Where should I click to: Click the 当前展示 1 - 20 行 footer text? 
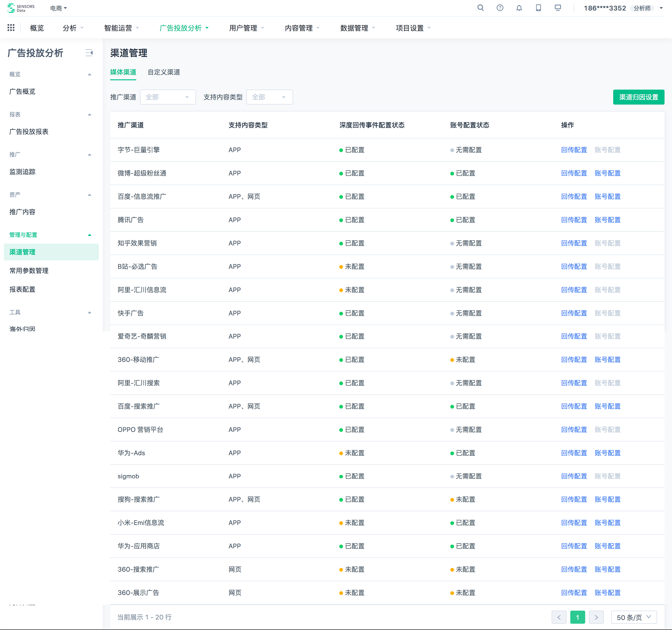click(x=144, y=617)
